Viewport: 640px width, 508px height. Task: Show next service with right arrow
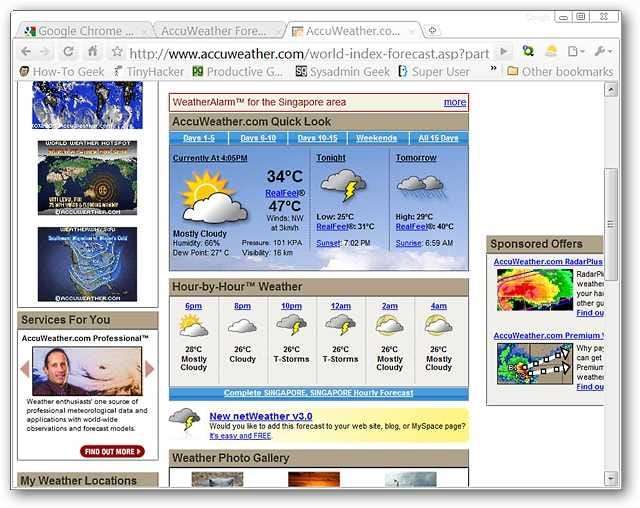(149, 369)
